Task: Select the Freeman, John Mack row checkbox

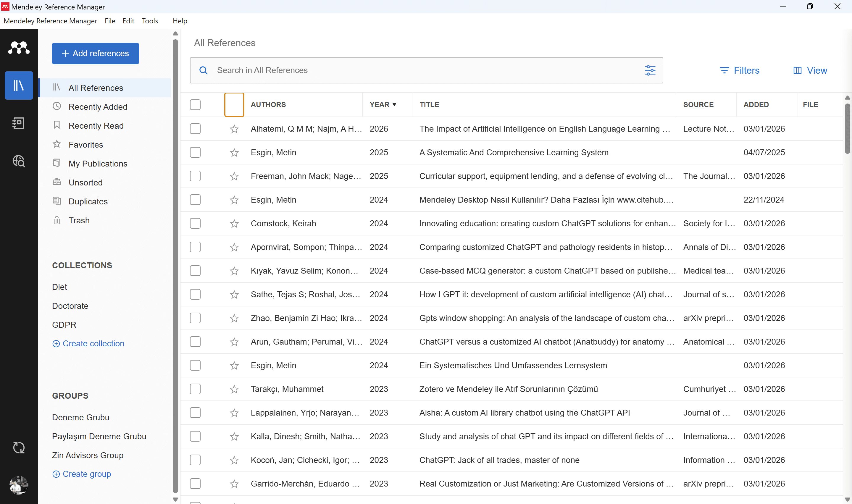Action: coord(195,176)
